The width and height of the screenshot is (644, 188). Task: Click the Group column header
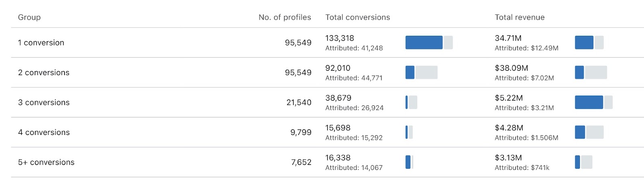coord(29,17)
